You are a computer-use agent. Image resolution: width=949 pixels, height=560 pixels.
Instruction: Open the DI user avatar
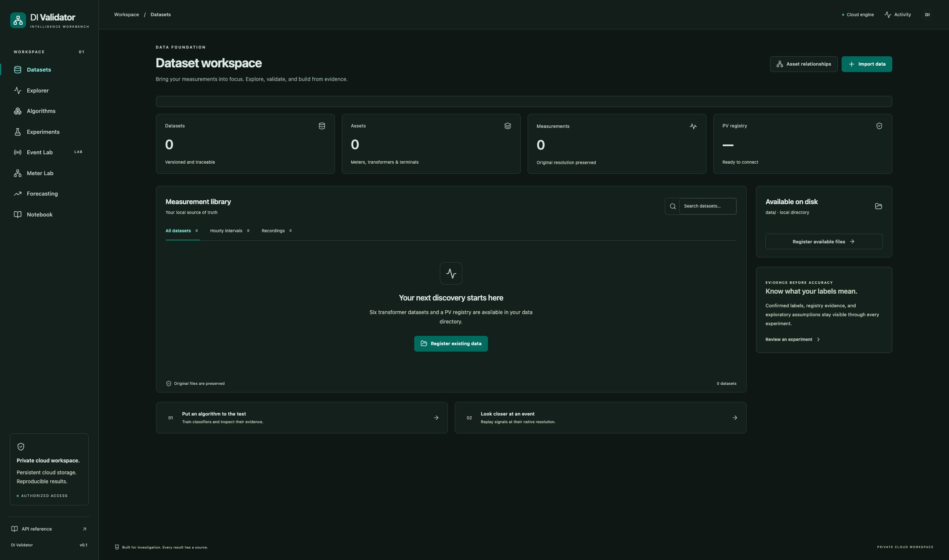[x=927, y=14]
